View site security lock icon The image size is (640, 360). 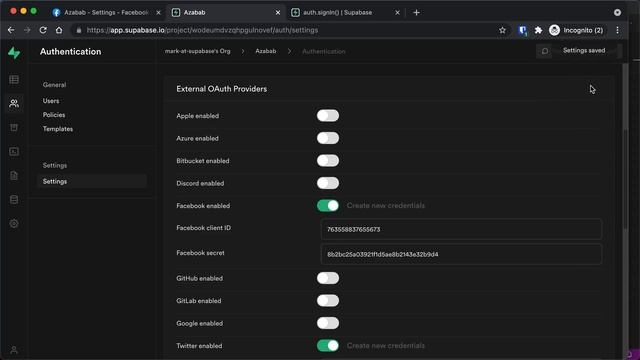coord(79,30)
